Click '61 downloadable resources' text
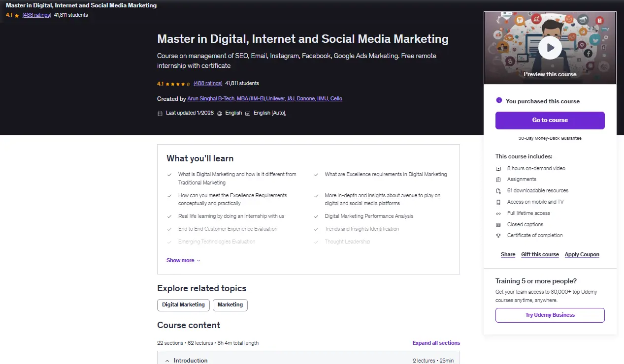This screenshot has height=364, width=624. 538,190
